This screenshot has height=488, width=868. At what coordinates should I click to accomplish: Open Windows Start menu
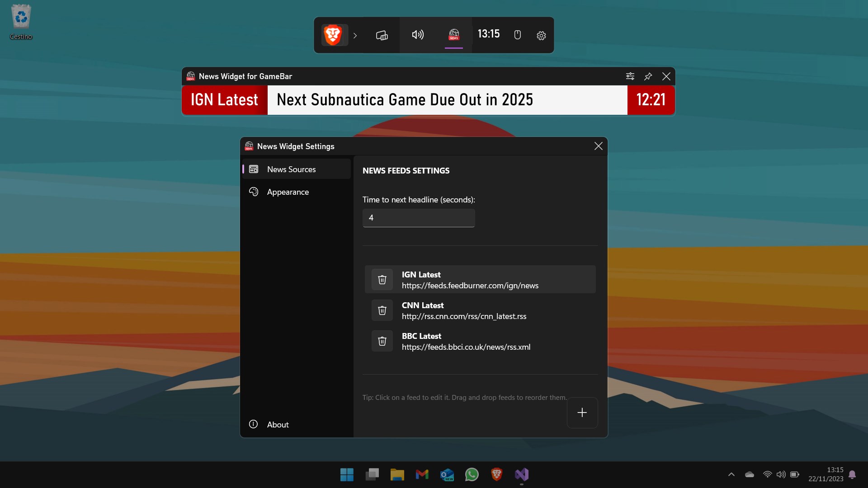pyautogui.click(x=347, y=474)
